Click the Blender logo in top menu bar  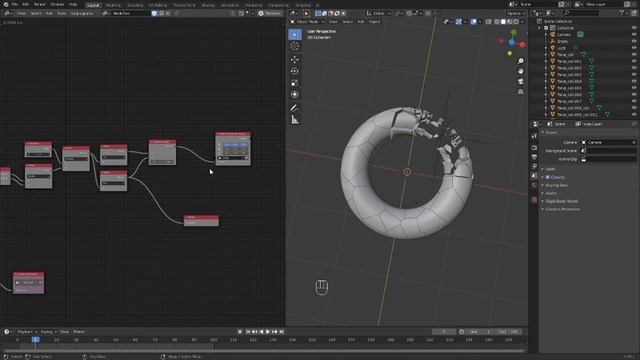tap(6, 4)
